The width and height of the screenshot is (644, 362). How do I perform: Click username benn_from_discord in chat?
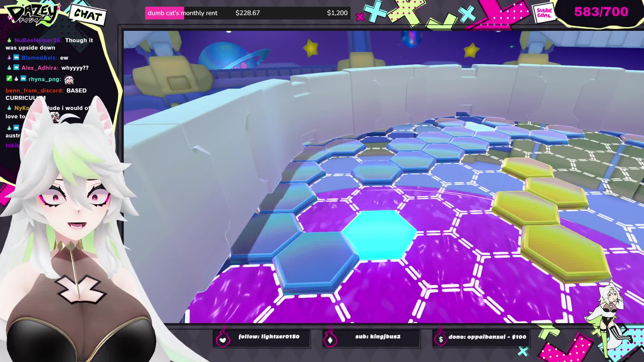(x=34, y=90)
